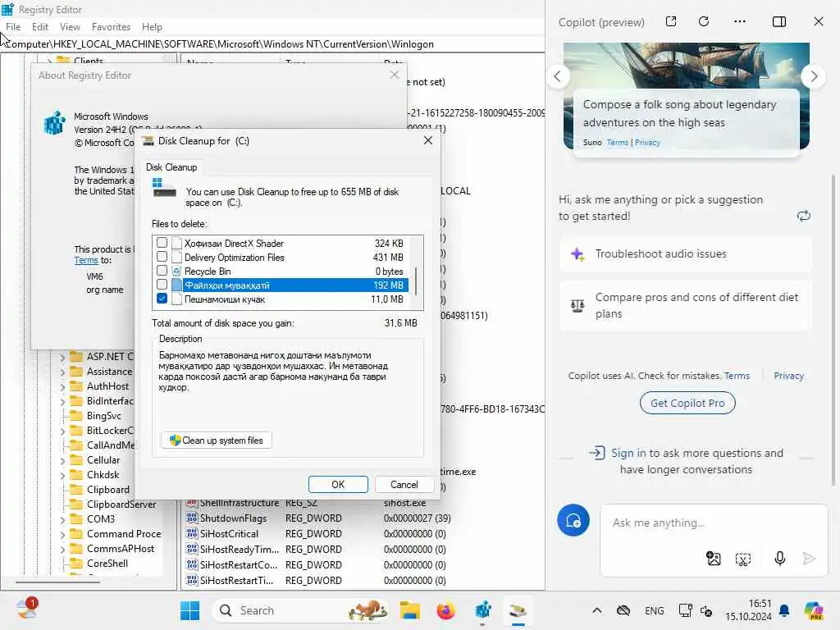Screen dimensions: 840x630
Task: Click ShellInfrastructure string value icon
Action: [191, 503]
